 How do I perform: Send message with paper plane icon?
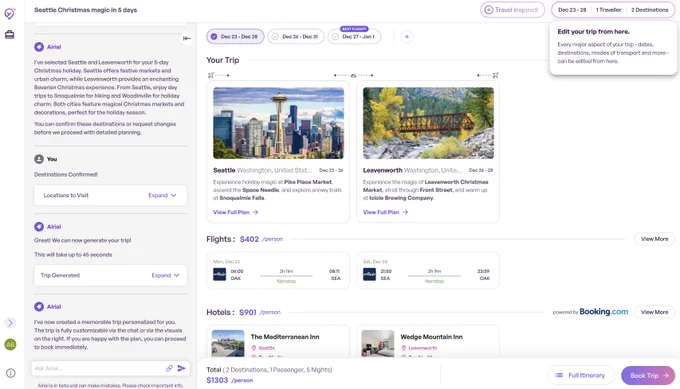pyautogui.click(x=182, y=368)
